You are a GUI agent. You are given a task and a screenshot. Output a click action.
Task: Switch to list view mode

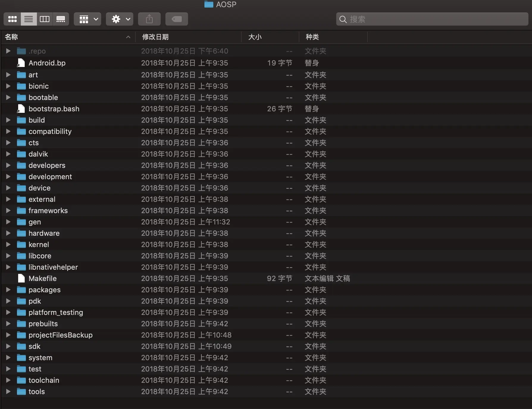coord(29,19)
